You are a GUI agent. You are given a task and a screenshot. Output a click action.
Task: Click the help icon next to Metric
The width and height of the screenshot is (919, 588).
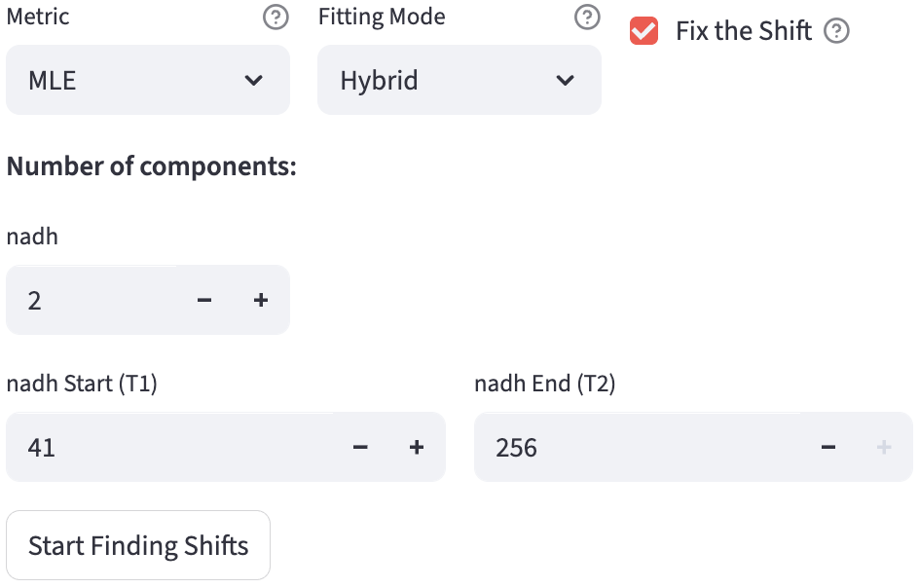click(276, 18)
